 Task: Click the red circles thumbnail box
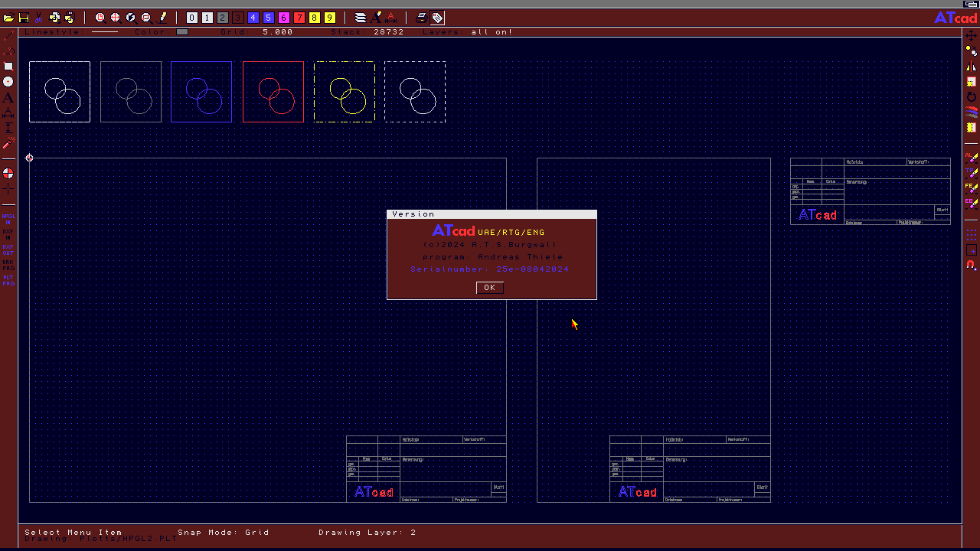click(273, 92)
